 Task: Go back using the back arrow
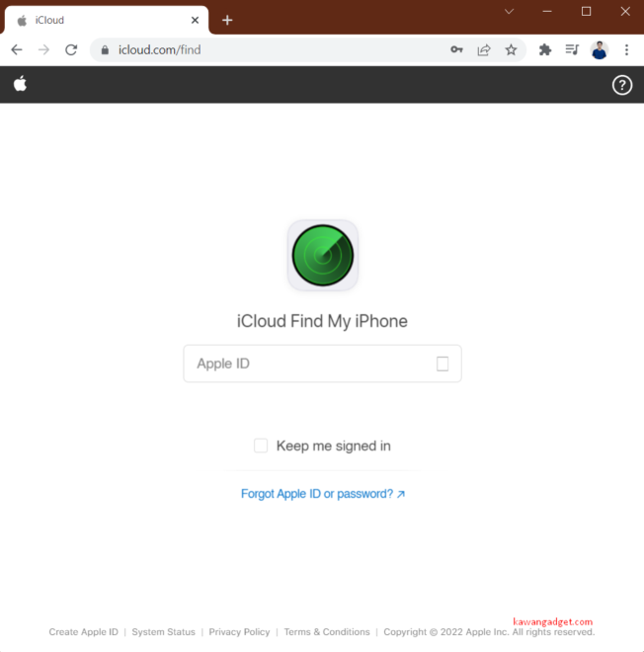tap(17, 50)
